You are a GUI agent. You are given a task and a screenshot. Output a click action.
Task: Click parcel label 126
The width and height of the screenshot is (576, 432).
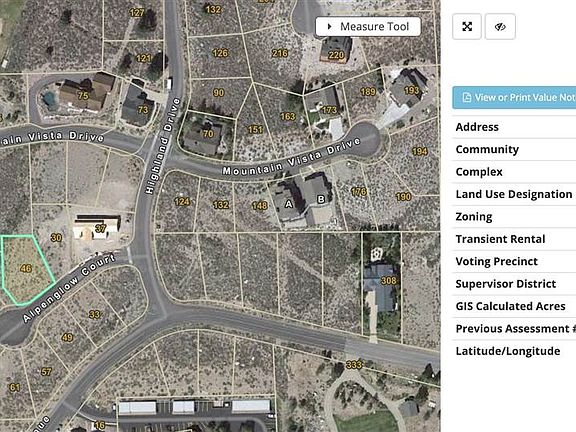[x=220, y=53]
